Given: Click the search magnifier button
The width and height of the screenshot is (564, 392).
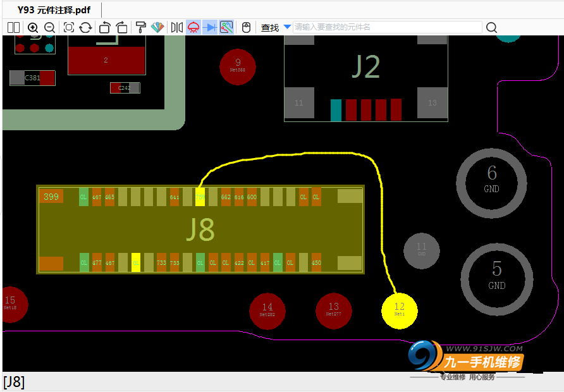Looking at the screenshot, I should 491,27.
